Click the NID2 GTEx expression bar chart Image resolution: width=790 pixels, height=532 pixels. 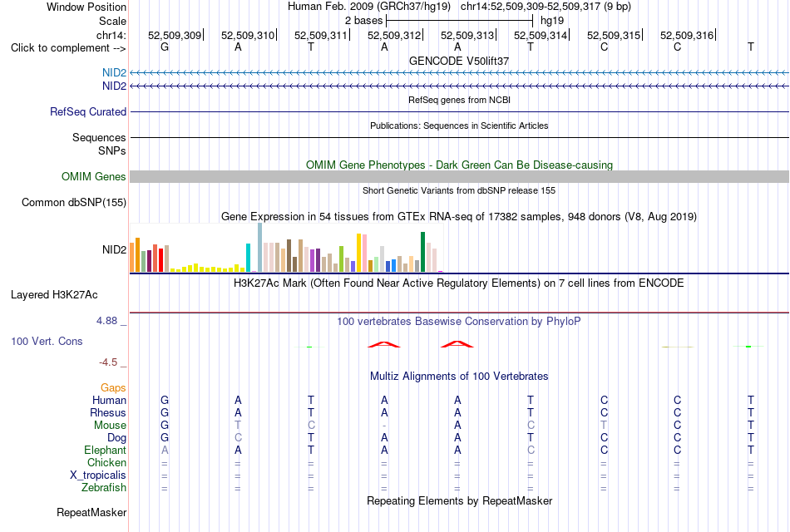(x=286, y=248)
